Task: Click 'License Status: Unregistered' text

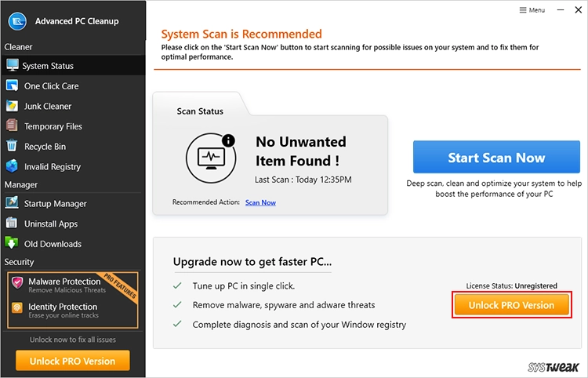Action: click(511, 285)
